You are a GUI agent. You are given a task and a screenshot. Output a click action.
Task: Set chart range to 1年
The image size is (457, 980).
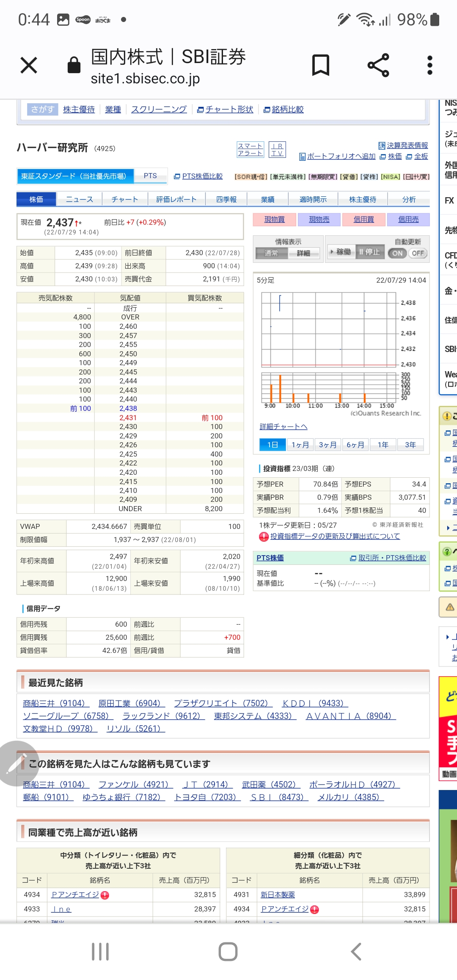383,445
